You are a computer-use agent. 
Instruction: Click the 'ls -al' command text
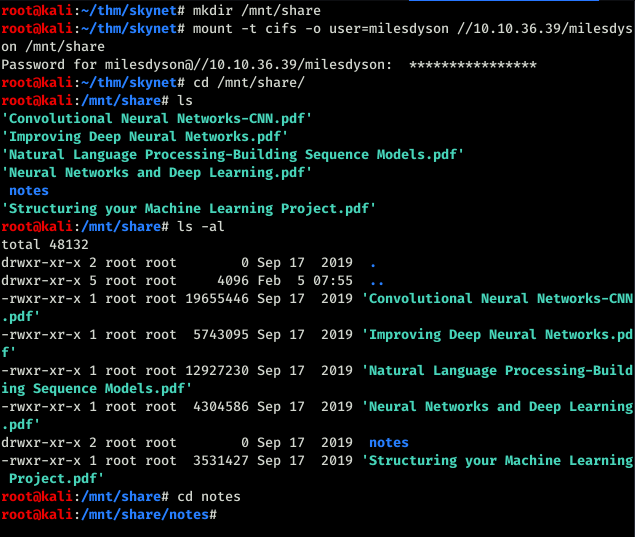click(201, 226)
